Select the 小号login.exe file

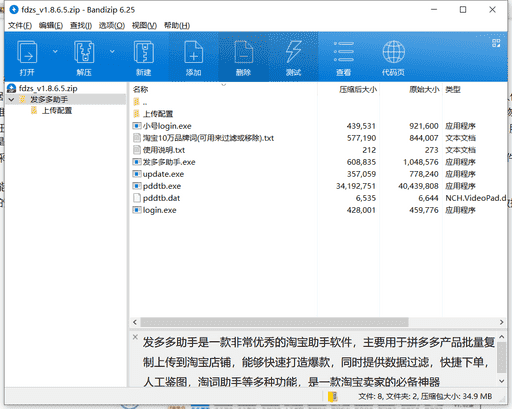(x=167, y=126)
